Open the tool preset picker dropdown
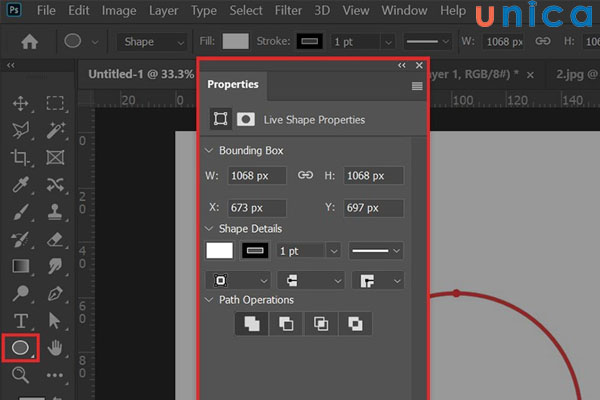This screenshot has width=600, height=400. 95,42
